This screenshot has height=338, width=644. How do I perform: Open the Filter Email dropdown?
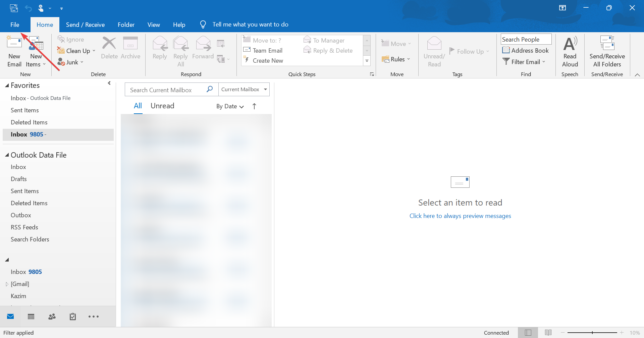point(525,62)
